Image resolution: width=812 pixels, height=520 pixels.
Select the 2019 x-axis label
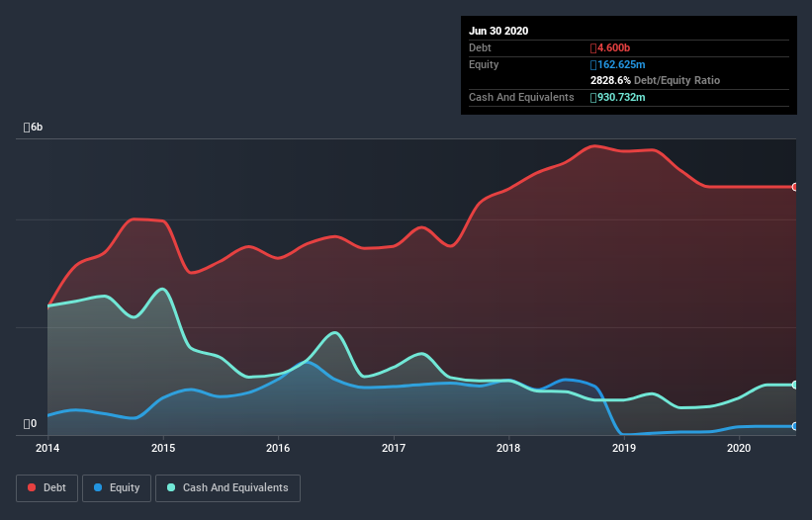[x=624, y=448]
